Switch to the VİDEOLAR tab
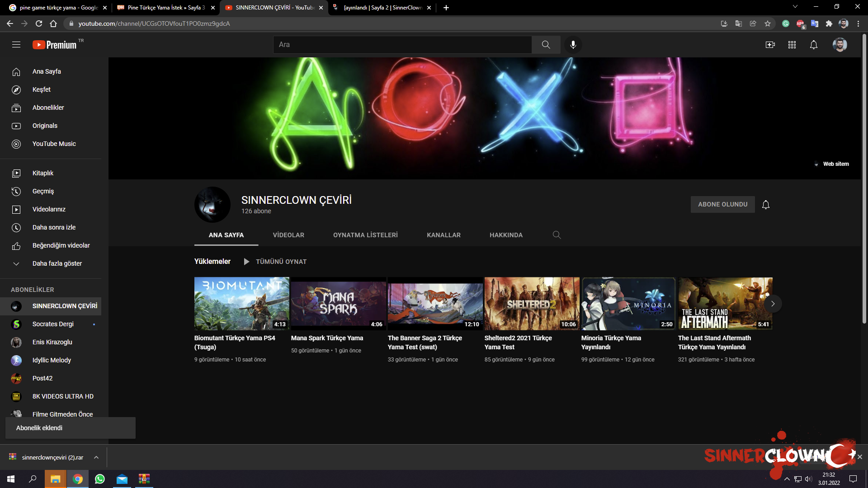The width and height of the screenshot is (868, 488). (288, 235)
